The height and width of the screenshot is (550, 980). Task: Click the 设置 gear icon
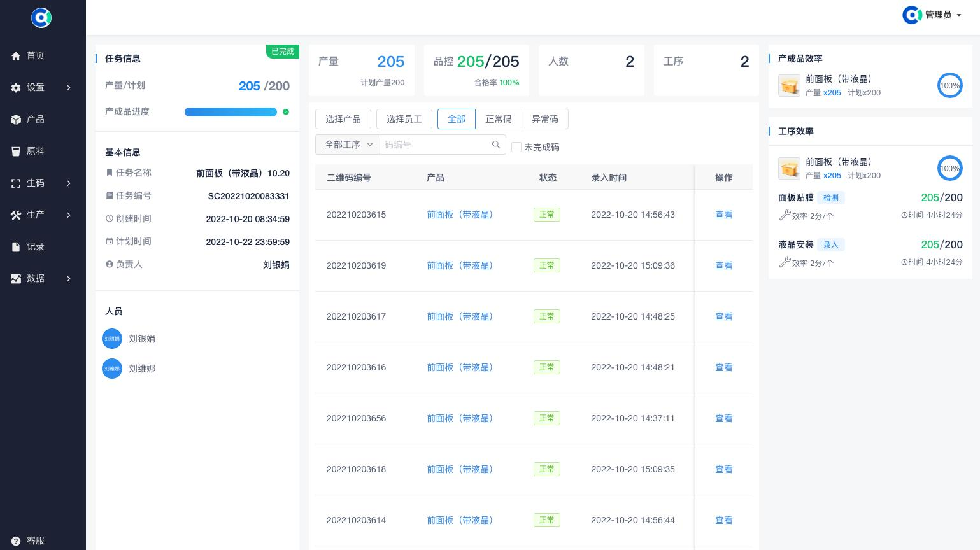[x=16, y=88]
